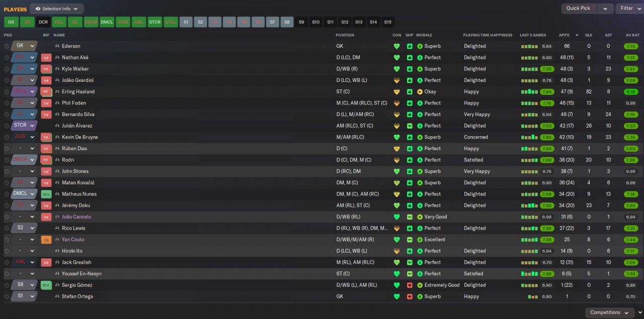Sort by PLAYING TIME HAPPINESS column header
644x319 pixels.
pos(488,35)
